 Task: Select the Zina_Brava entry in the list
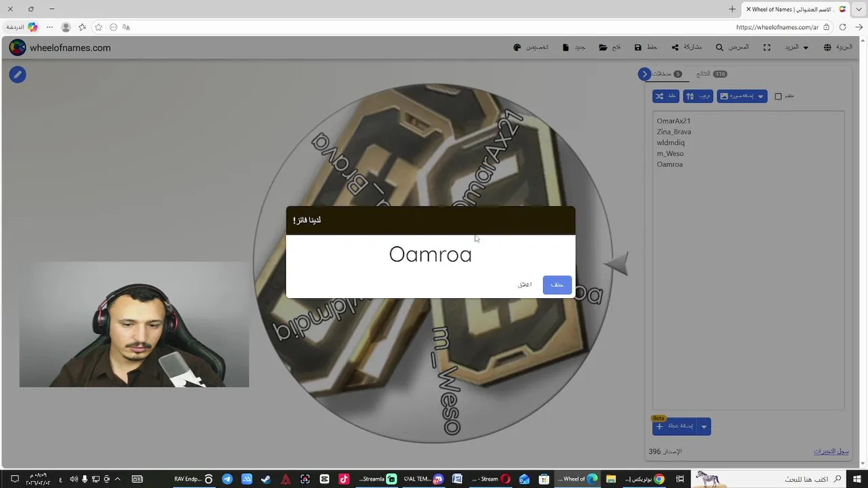[674, 131]
